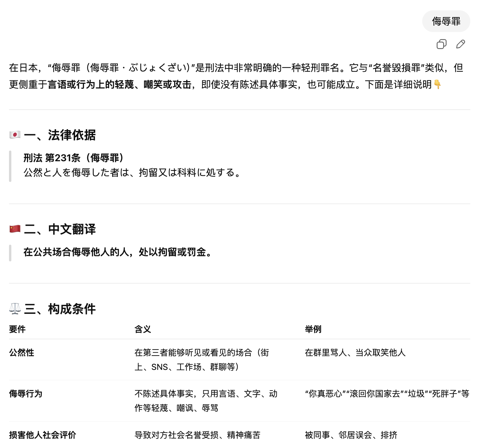
Task: Click the bold Chinese translation quote
Action: [117, 252]
